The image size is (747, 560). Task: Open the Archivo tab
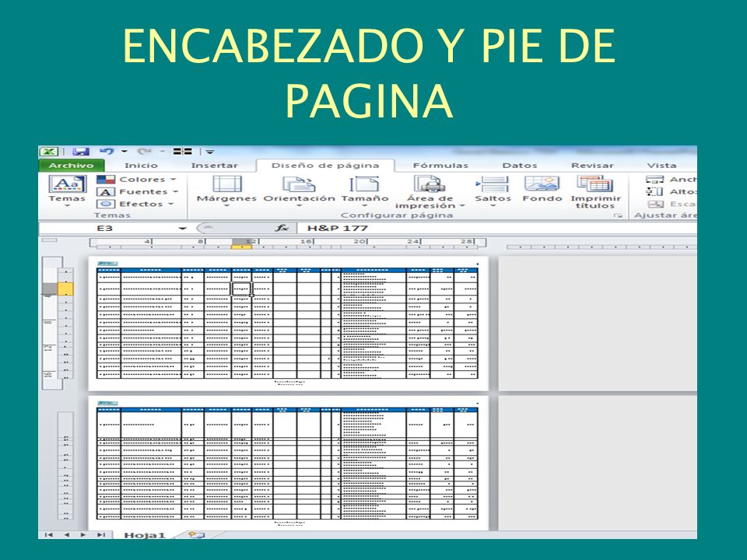[x=71, y=165]
